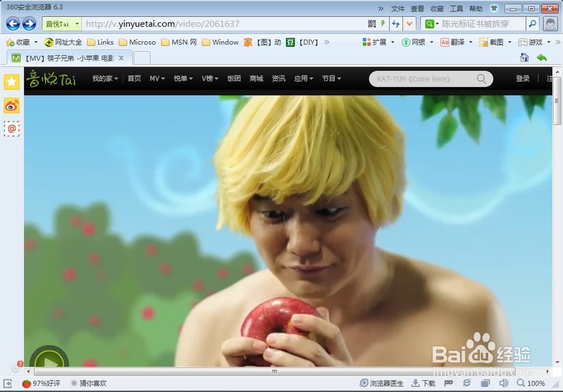The image size is (563, 392).
Task: Click the skin t-shirt icon
Action: 494,8
